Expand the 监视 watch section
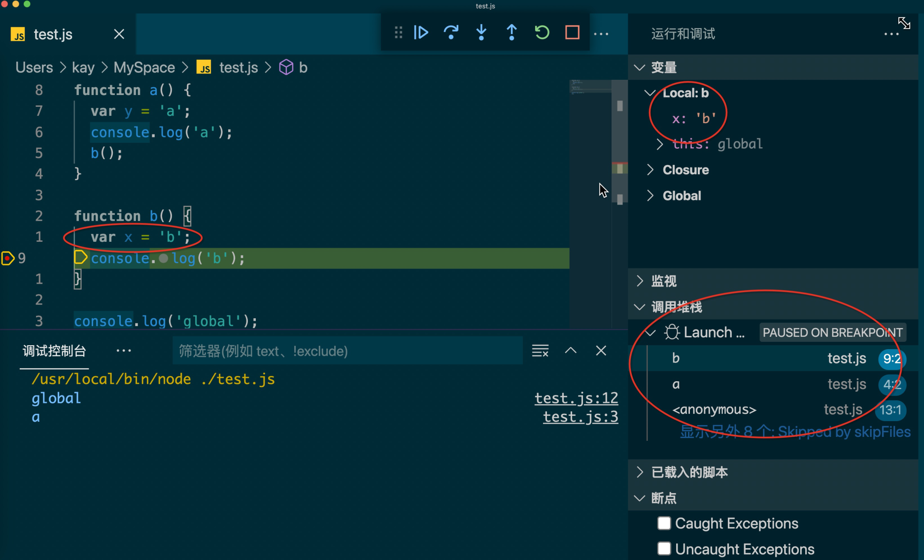Screen dimensions: 924x560 663,281
